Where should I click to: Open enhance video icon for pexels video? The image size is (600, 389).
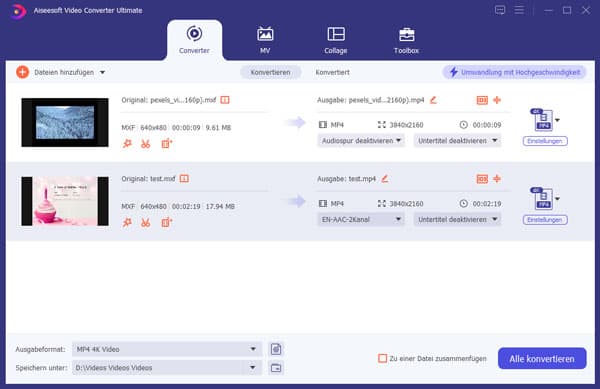[x=166, y=144]
